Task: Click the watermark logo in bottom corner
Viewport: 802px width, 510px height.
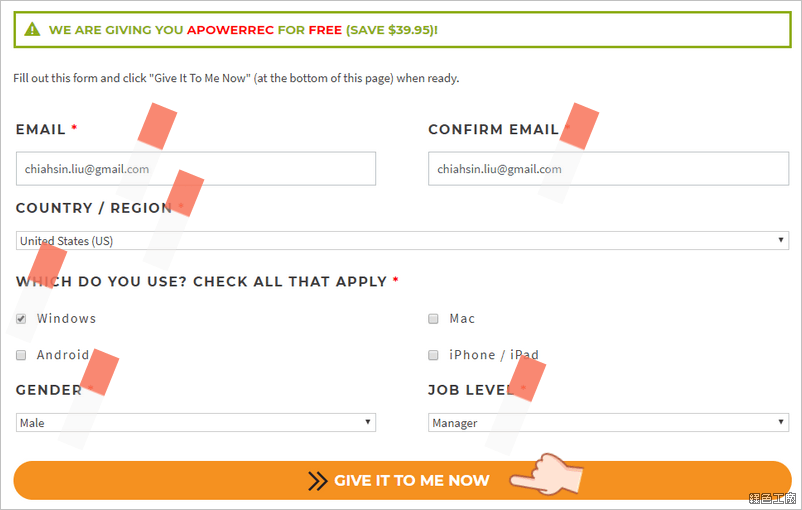Action: coord(772,498)
